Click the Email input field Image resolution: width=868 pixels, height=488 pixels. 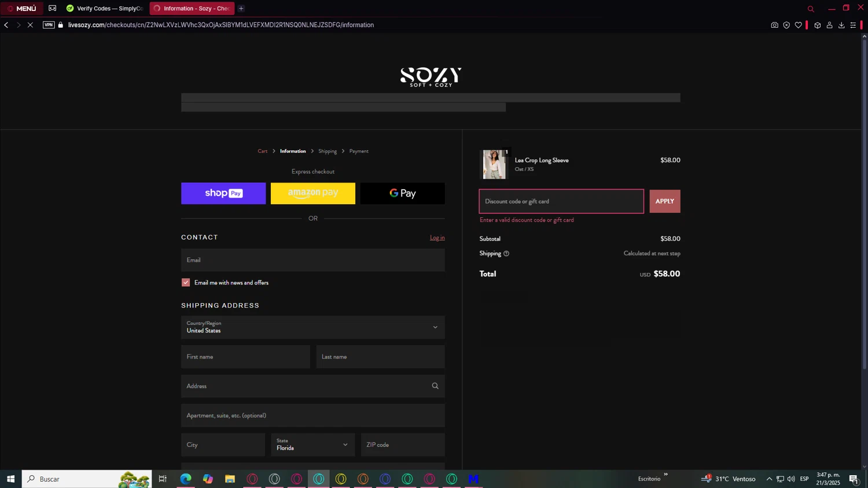coord(313,260)
